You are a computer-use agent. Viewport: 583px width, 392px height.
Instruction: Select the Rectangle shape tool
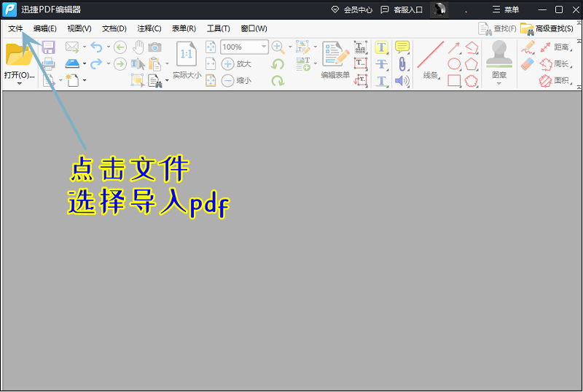point(454,80)
